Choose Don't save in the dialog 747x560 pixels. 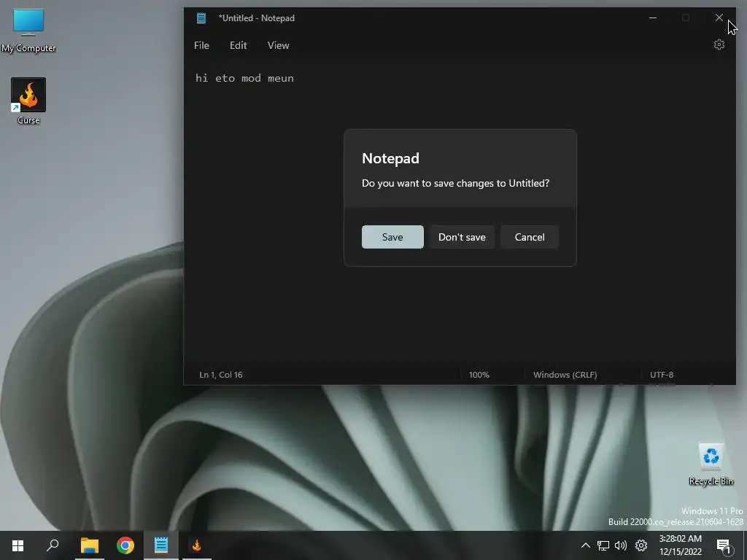[462, 237]
